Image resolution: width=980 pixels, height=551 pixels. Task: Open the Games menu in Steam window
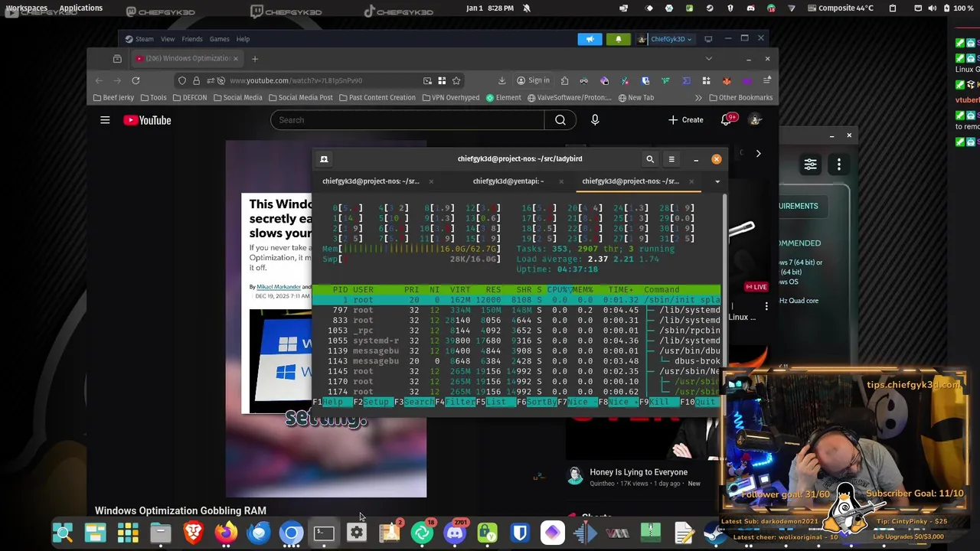pos(220,39)
